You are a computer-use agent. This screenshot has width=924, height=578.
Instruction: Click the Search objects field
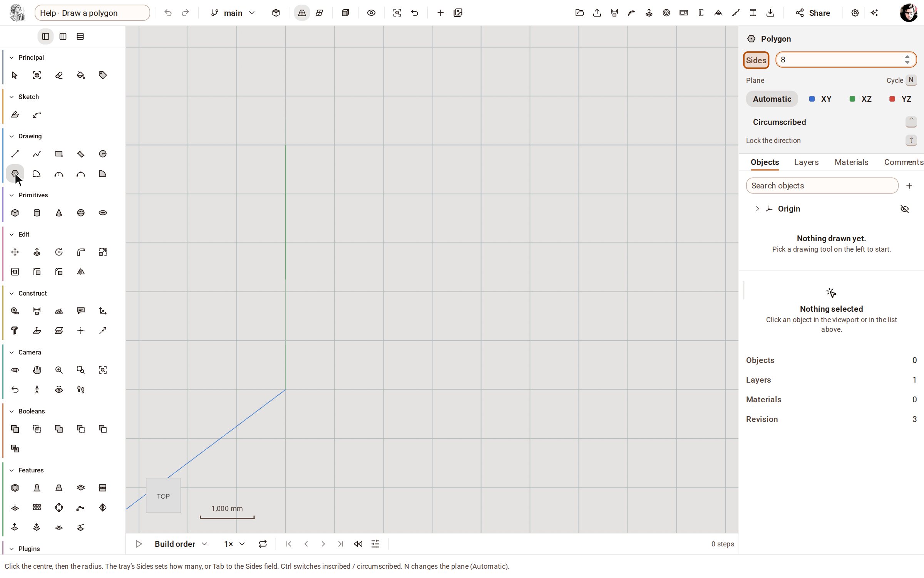(x=822, y=186)
